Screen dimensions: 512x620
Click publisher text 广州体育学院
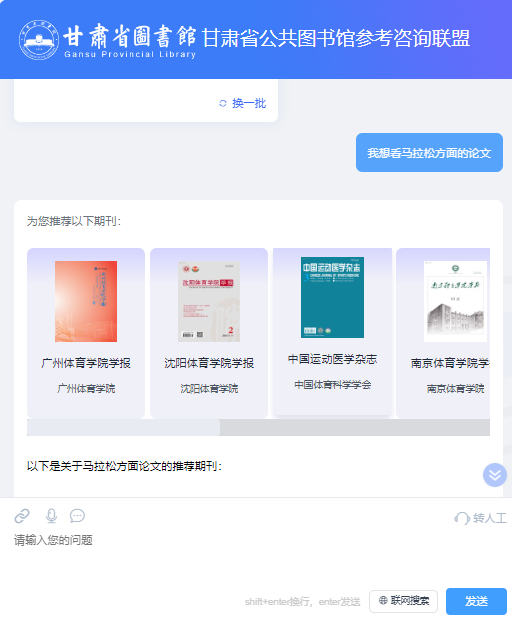point(86,388)
